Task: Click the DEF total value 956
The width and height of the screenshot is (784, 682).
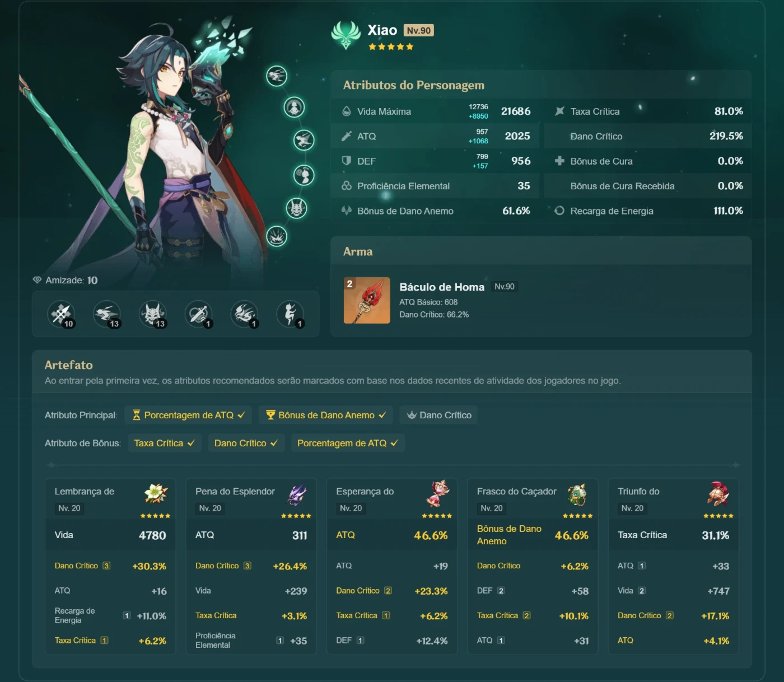Action: coord(521,161)
